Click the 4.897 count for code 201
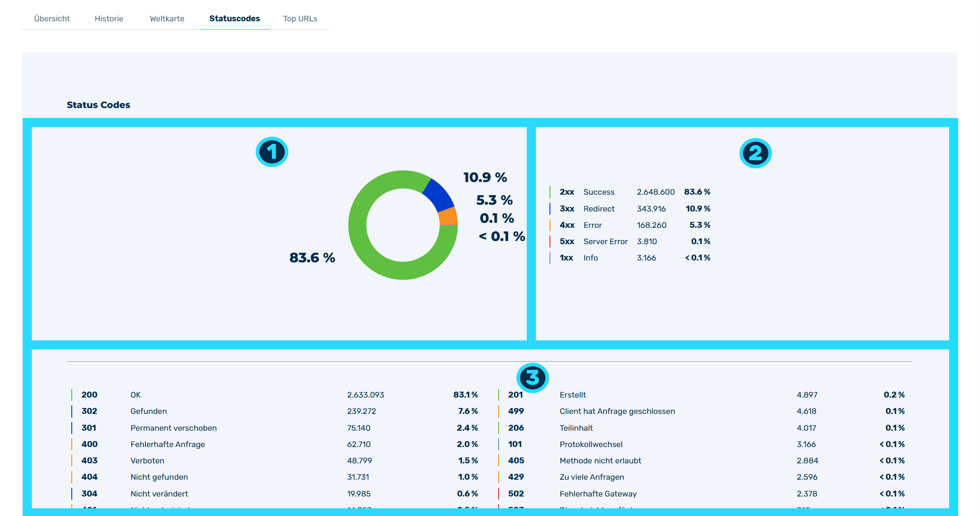The height and width of the screenshot is (516, 980). click(x=807, y=395)
